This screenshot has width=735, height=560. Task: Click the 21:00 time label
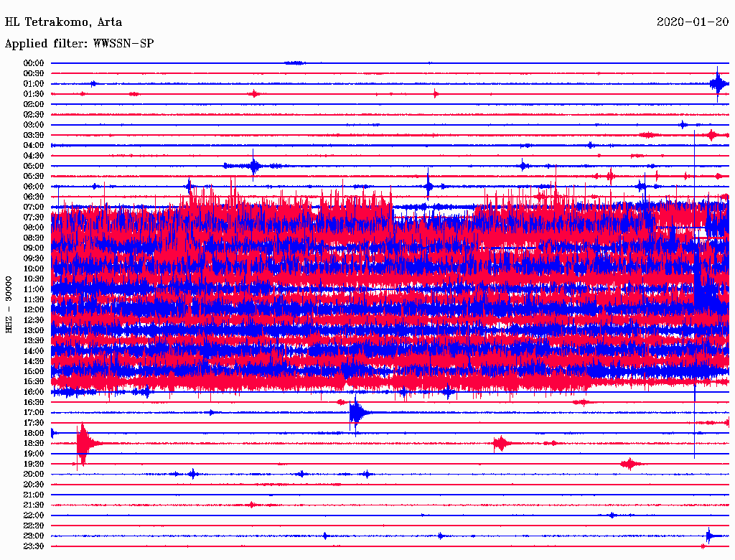point(34,495)
